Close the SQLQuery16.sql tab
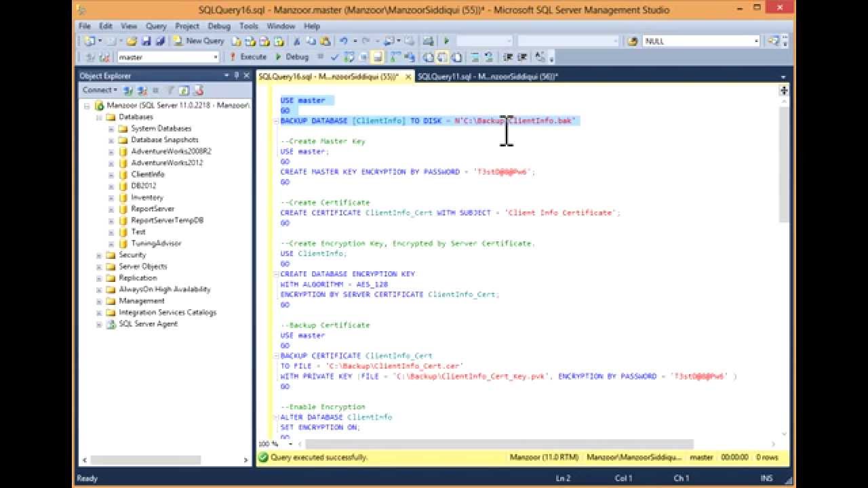Viewport: 868px width, 488px height. coord(408,77)
